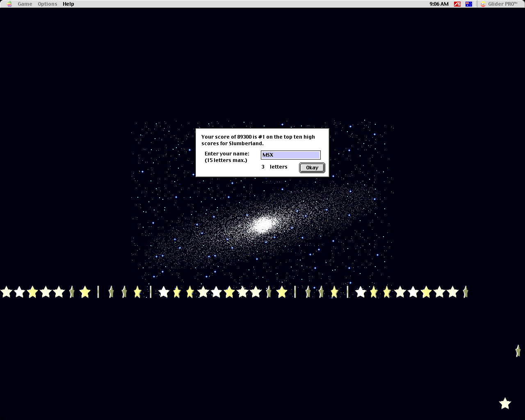Open the Apple menu
Image resolution: width=525 pixels, height=420 pixels.
click(x=9, y=4)
